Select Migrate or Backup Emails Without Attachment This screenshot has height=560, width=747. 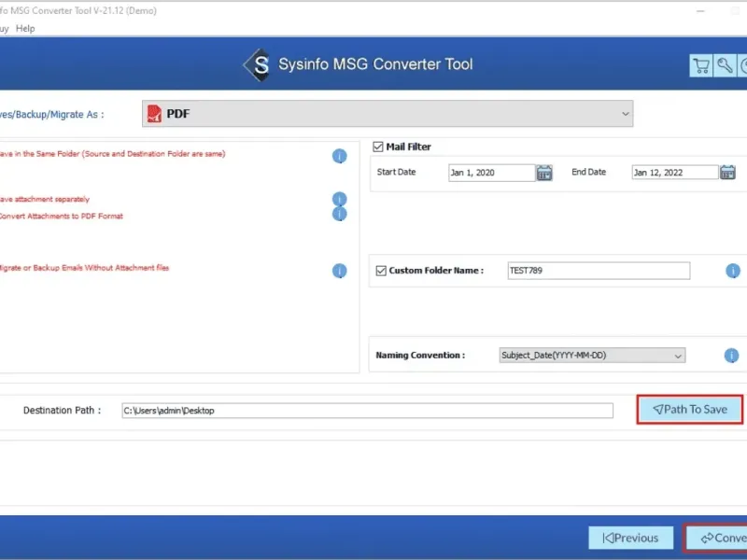84,268
